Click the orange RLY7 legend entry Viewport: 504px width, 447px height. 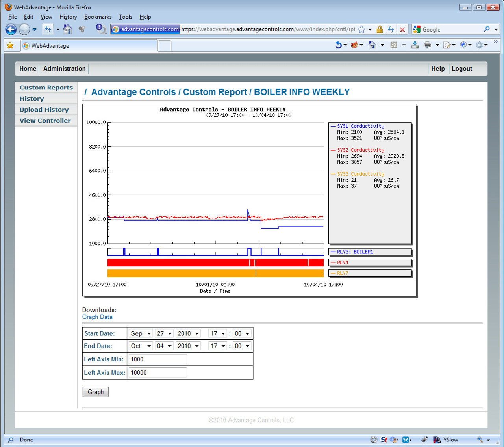pos(370,273)
